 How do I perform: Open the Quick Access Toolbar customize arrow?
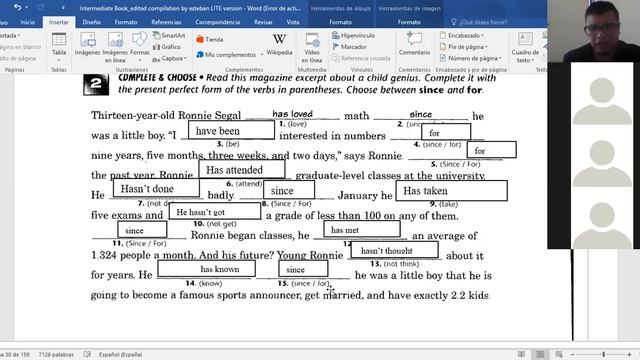(x=63, y=7)
